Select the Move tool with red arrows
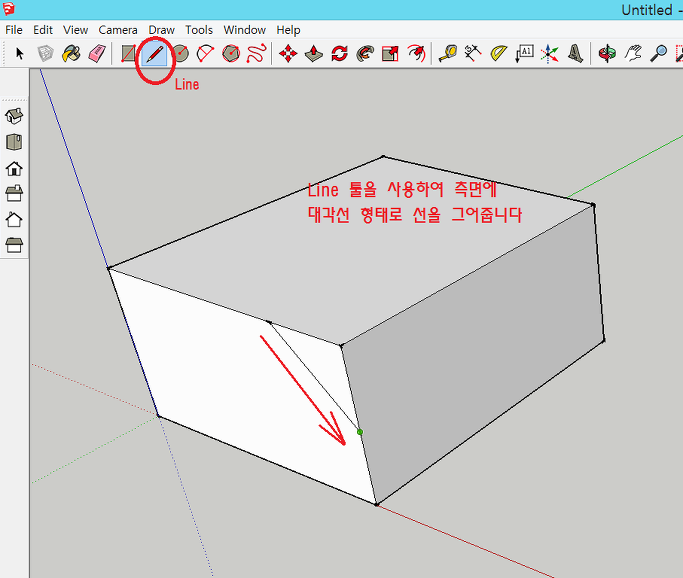This screenshot has height=578, width=683. 288,54
